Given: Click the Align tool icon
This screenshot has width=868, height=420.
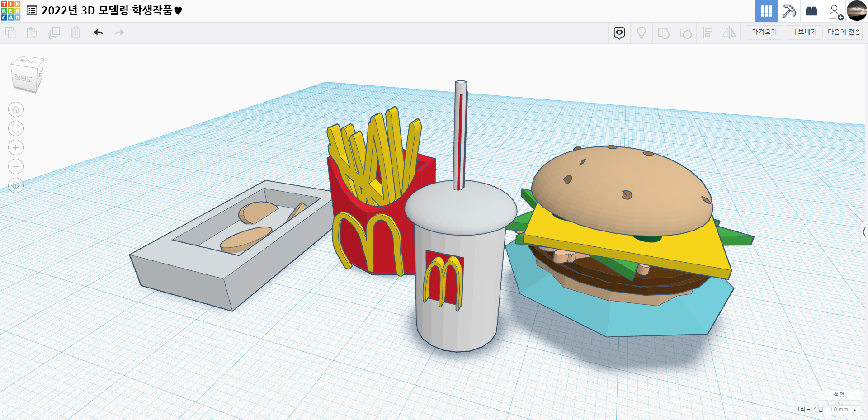Looking at the screenshot, I should 708,33.
